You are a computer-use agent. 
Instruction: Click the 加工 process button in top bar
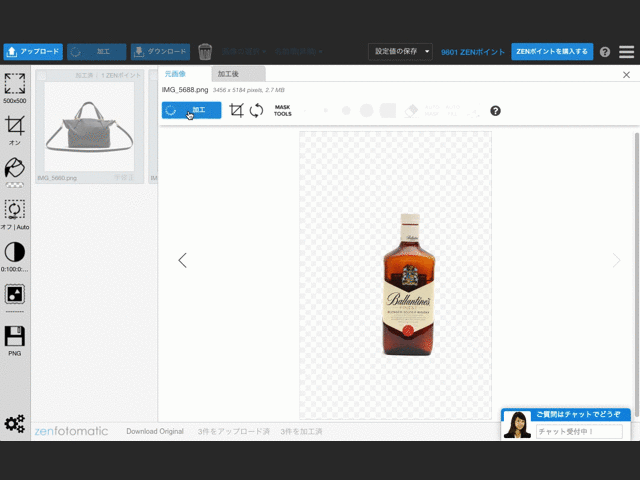tap(97, 52)
